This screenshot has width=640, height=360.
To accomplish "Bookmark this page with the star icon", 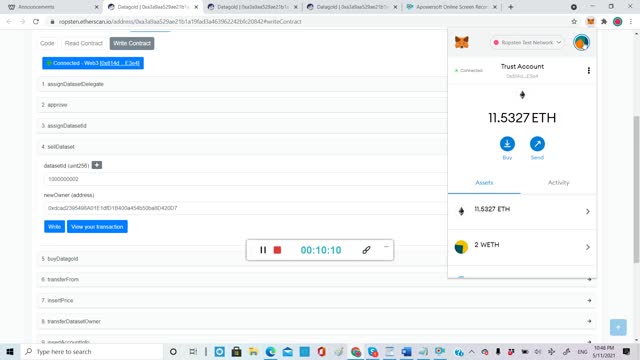I will tap(574, 22).
